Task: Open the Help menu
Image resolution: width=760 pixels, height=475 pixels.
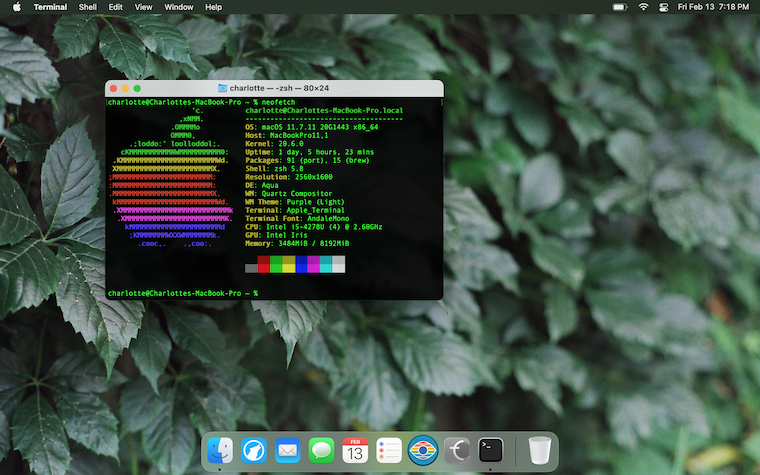Action: [213, 7]
